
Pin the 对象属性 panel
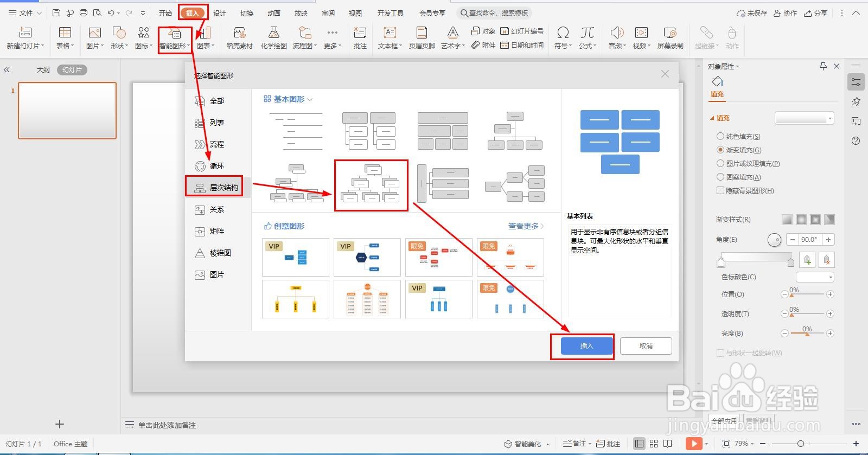click(x=823, y=66)
